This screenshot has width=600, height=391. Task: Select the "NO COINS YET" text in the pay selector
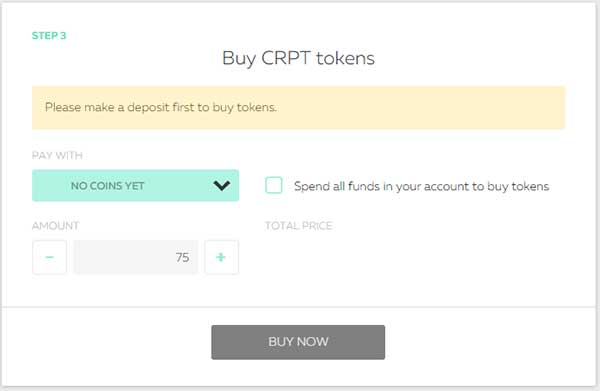point(108,186)
